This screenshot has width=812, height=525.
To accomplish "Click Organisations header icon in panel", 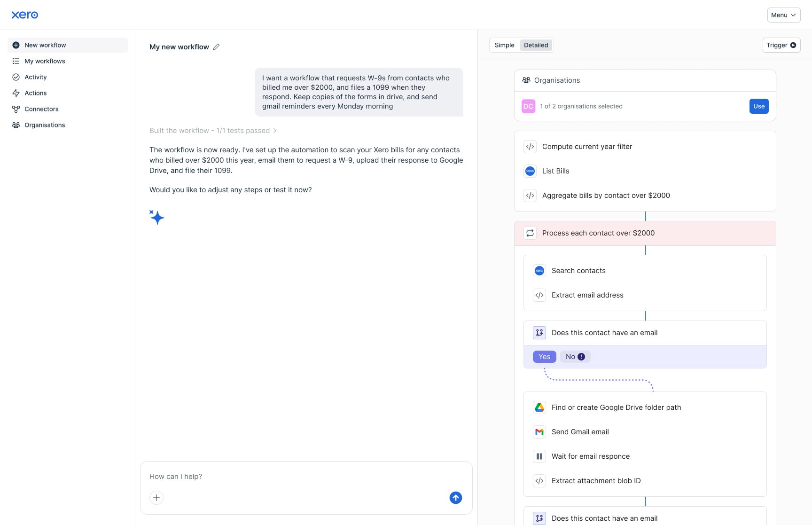I will 526,80.
